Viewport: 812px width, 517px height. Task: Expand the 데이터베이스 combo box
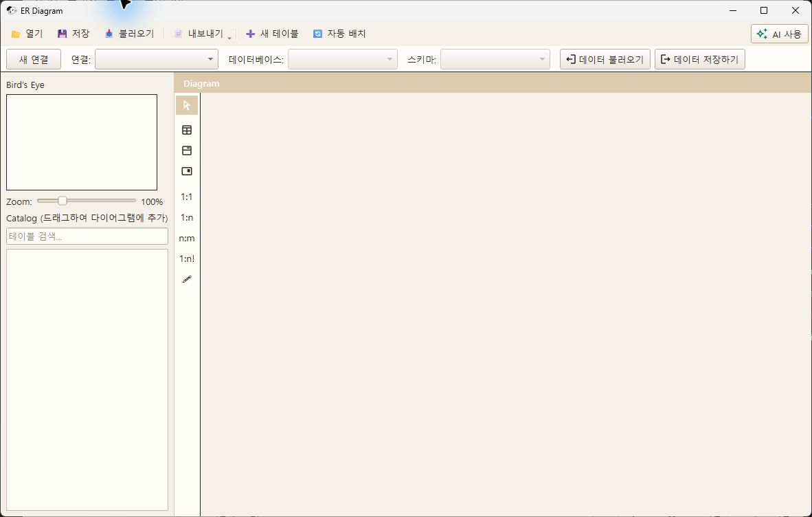[343, 60]
